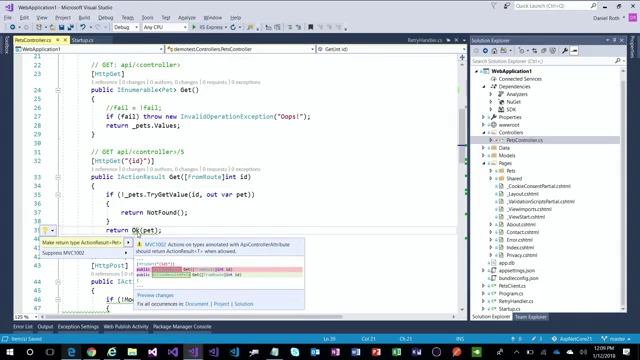The image size is (640, 360).
Task: Collapse the Get() method outlining at line 24
Action: pyautogui.click(x=58, y=90)
